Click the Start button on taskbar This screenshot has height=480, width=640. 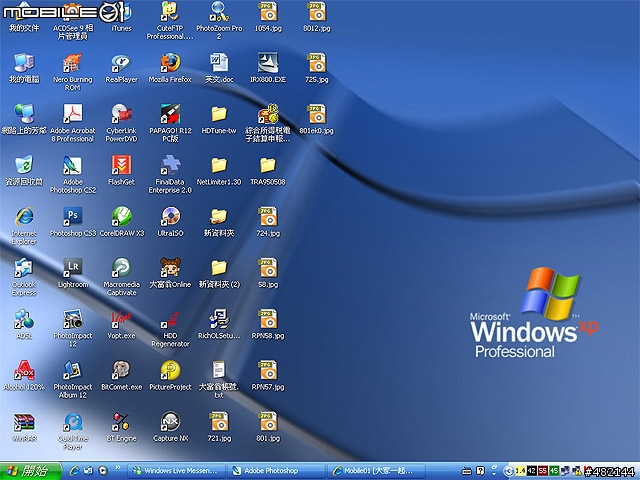(x=31, y=471)
